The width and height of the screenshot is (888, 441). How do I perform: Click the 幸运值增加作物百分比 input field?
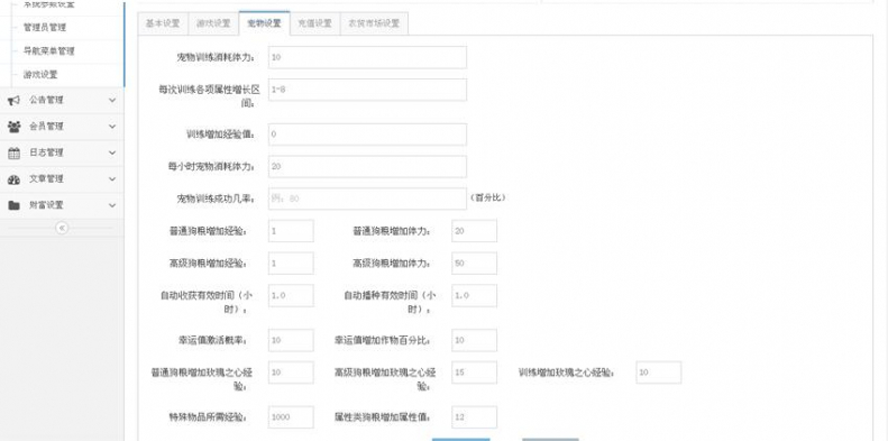[475, 340]
